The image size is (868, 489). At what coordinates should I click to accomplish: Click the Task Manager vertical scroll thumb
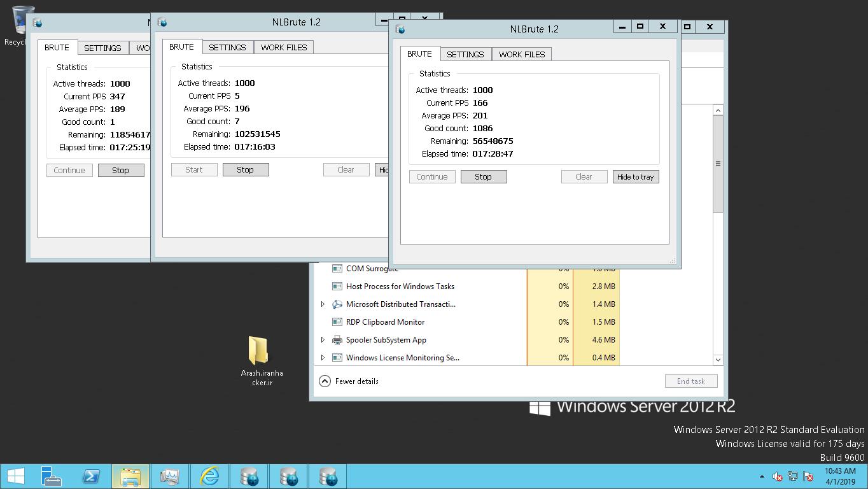point(718,164)
